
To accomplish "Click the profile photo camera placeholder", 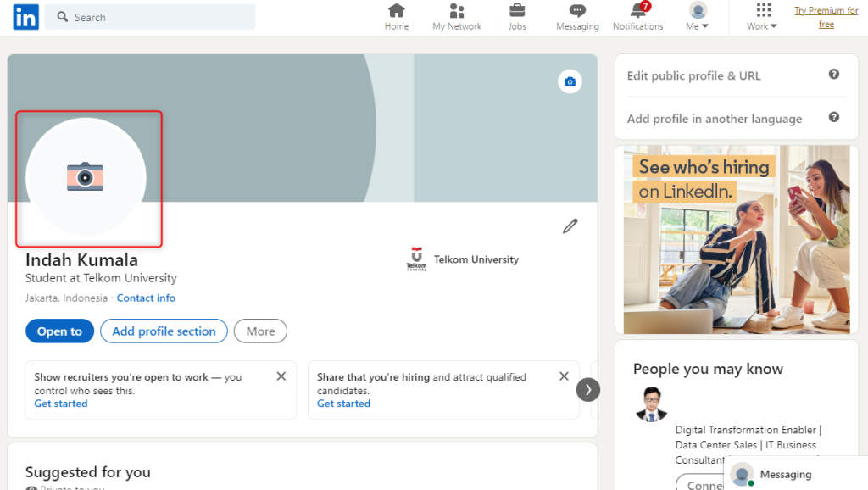I will tap(86, 178).
